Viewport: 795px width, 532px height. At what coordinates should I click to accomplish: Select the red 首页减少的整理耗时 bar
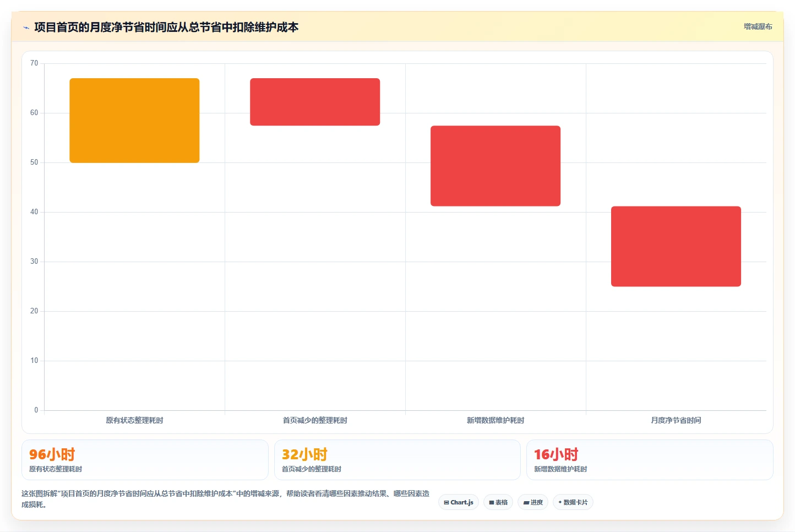[x=315, y=102]
